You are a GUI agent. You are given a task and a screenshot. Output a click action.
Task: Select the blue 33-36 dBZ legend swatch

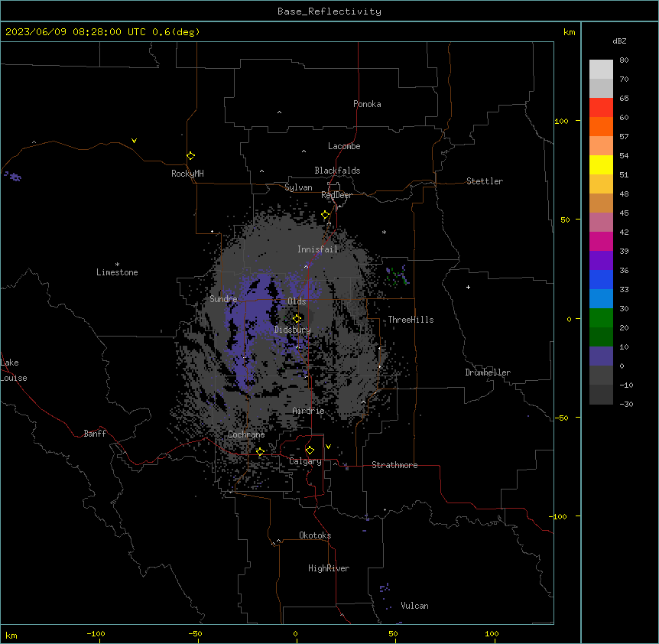pyautogui.click(x=601, y=279)
